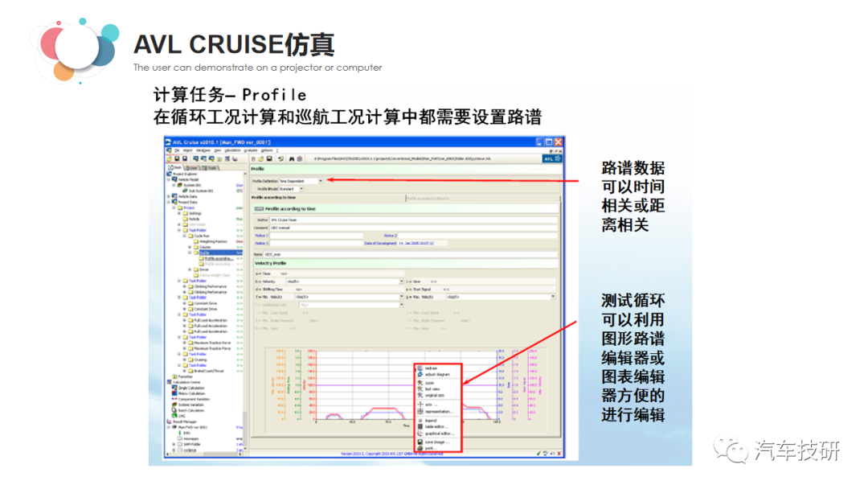This screenshot has height=489, width=868.
Task: Choose 'save image...' from context menu
Action: tap(437, 442)
